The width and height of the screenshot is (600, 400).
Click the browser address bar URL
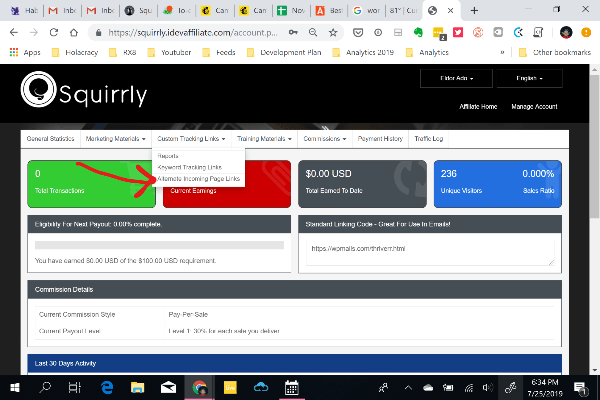(x=192, y=33)
